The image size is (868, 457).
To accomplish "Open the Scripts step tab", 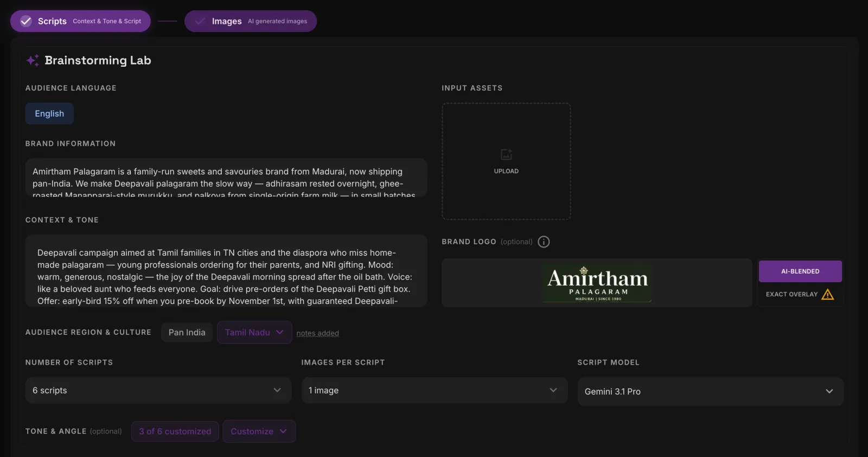I will (80, 21).
